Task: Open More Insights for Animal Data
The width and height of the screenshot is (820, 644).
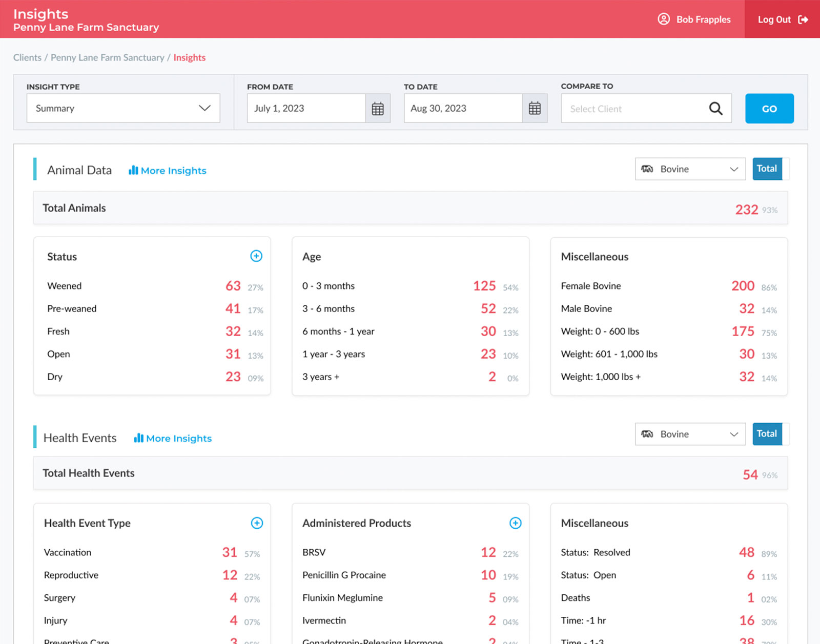Action: pyautogui.click(x=168, y=171)
